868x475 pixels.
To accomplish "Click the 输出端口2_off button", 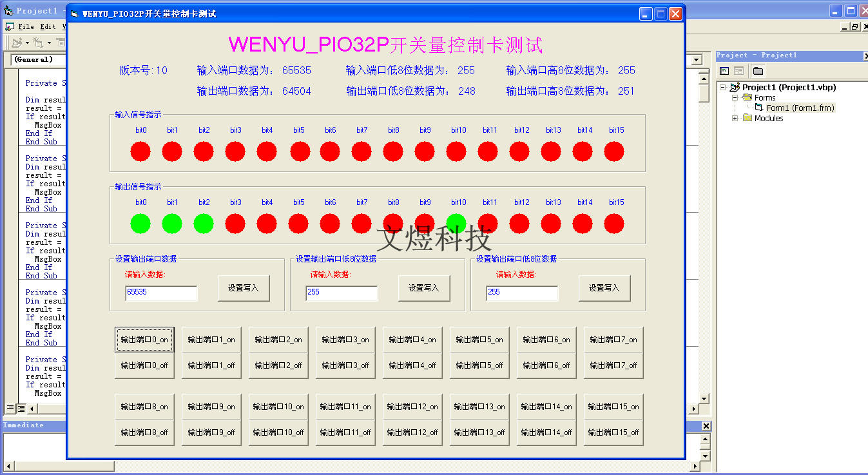I will click(x=278, y=365).
